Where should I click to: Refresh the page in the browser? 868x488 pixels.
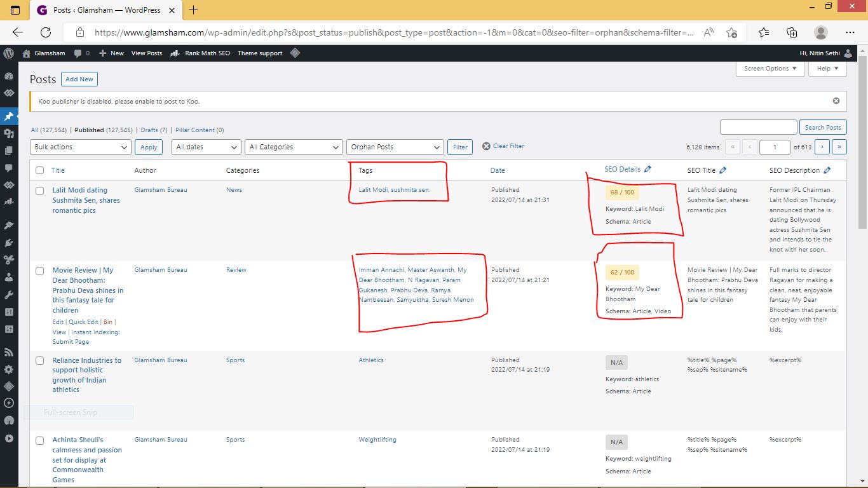[x=46, y=32]
